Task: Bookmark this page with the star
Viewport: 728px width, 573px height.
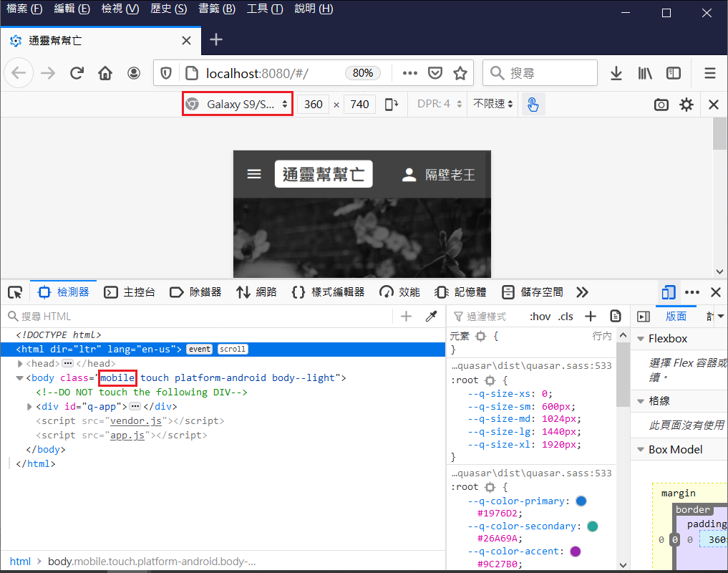Action: click(460, 73)
